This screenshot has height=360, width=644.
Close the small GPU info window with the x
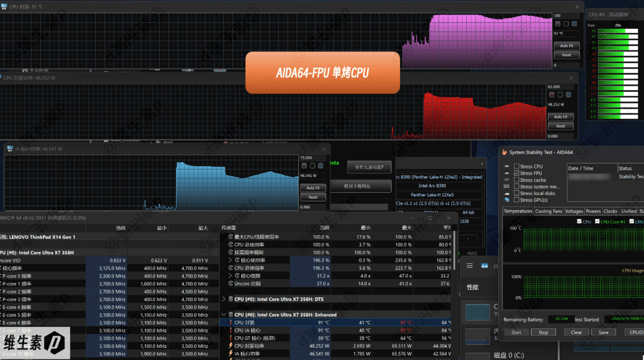coord(482,164)
